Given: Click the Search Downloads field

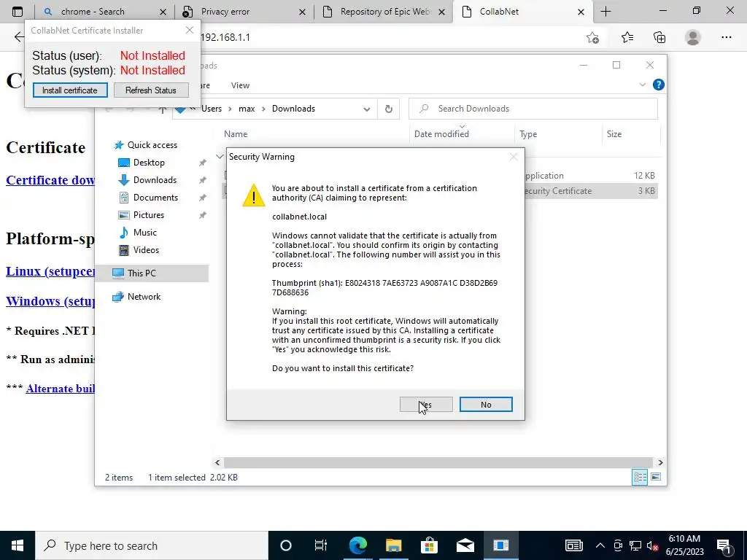Looking at the screenshot, I should click(533, 109).
